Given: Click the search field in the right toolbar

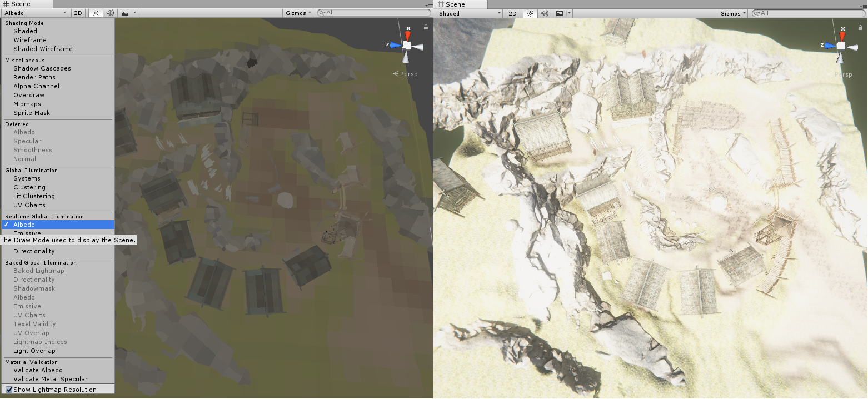Looking at the screenshot, I should point(806,12).
